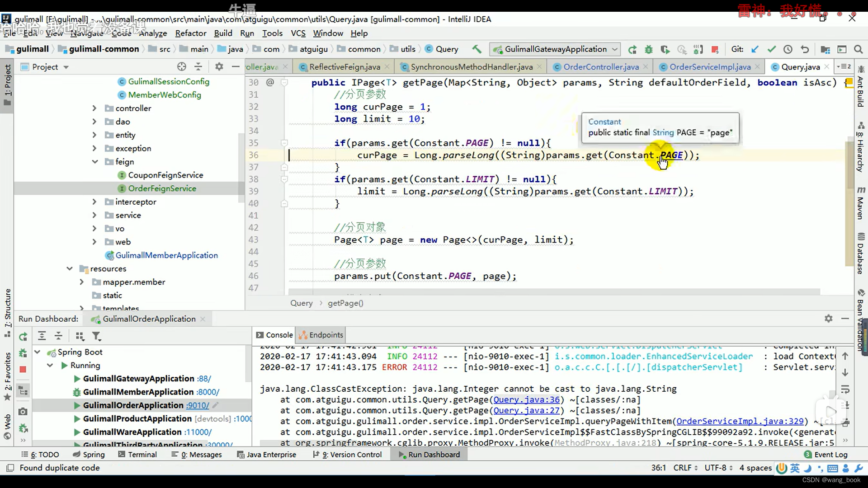Open the Version Control tool window
The width and height of the screenshot is (868, 488).
coord(347,455)
